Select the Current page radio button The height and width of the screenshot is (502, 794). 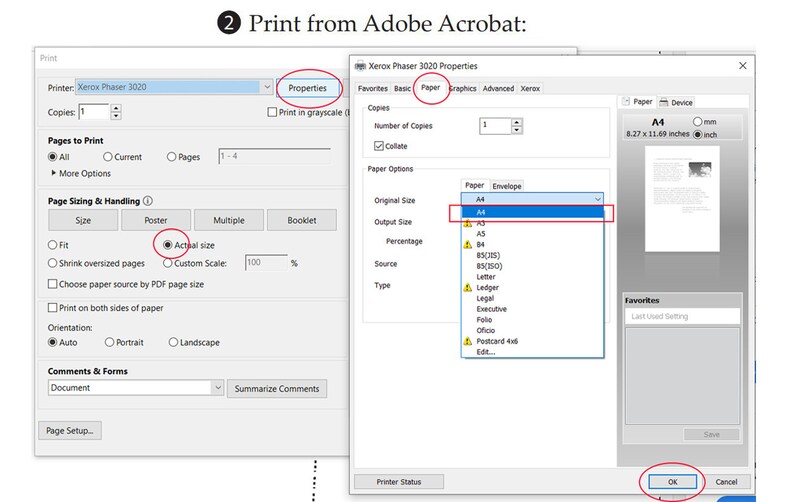(107, 157)
